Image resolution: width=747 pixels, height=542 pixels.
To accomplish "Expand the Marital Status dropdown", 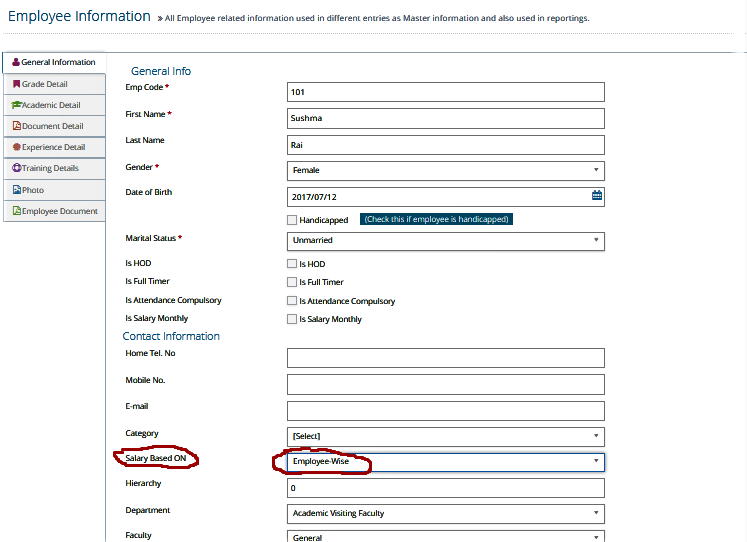I will click(x=446, y=241).
